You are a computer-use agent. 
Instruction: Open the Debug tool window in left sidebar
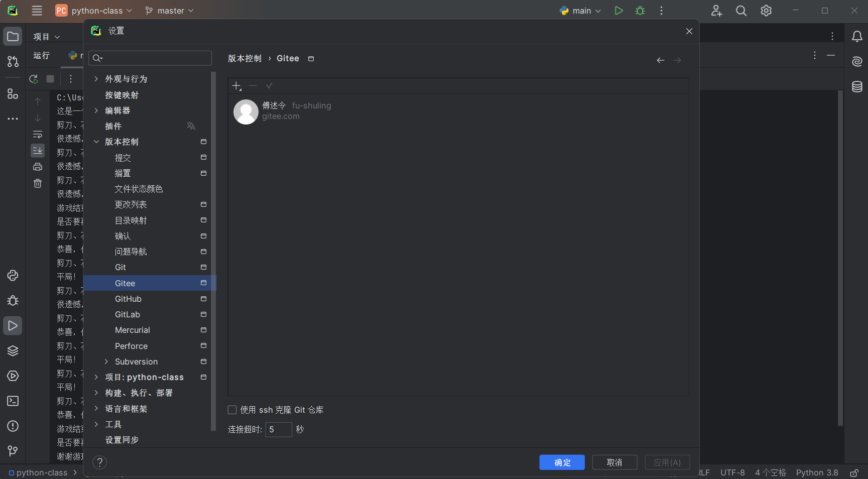[13, 301]
